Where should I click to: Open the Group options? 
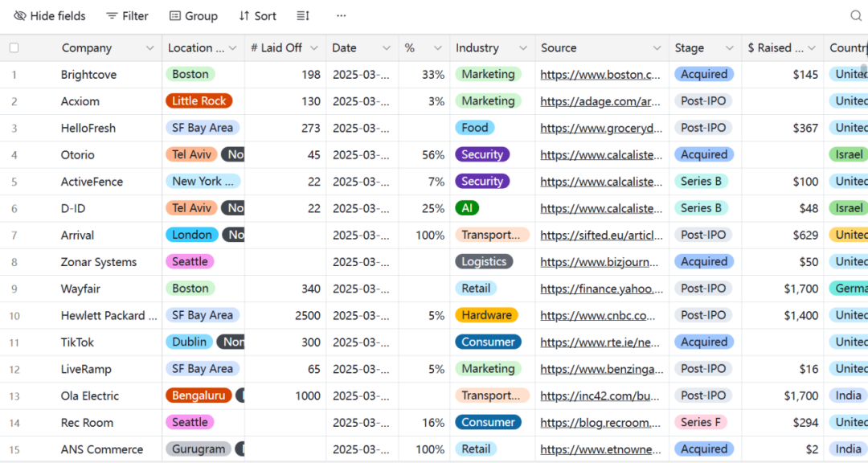click(x=194, y=16)
